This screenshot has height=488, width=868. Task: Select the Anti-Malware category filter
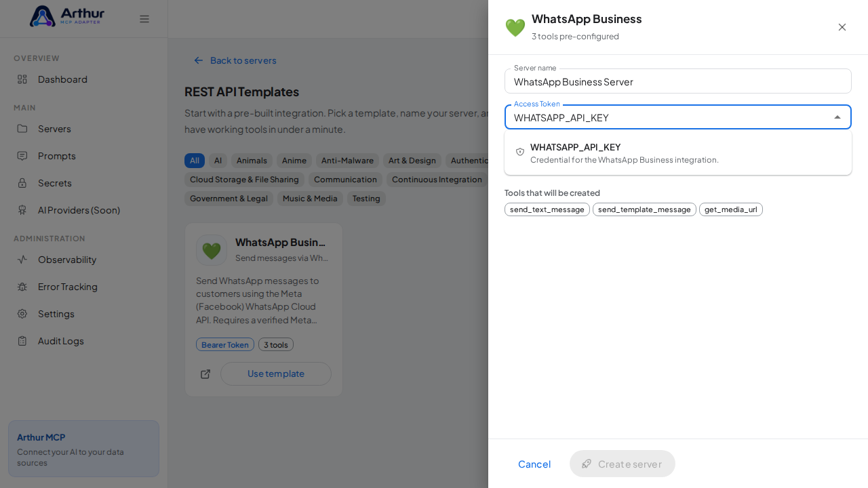coord(347,161)
